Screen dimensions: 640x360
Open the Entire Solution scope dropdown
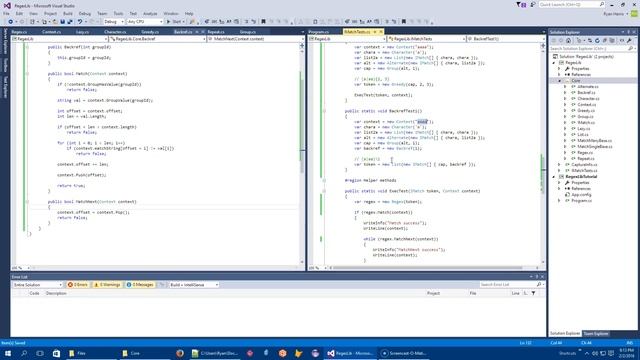(x=37, y=284)
